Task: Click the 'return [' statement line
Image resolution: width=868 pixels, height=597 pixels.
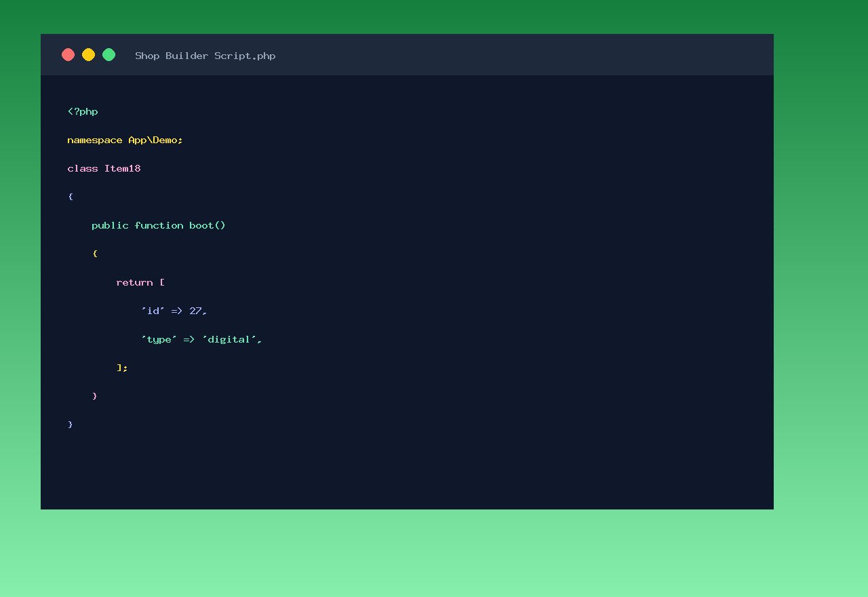Action: click(x=140, y=282)
